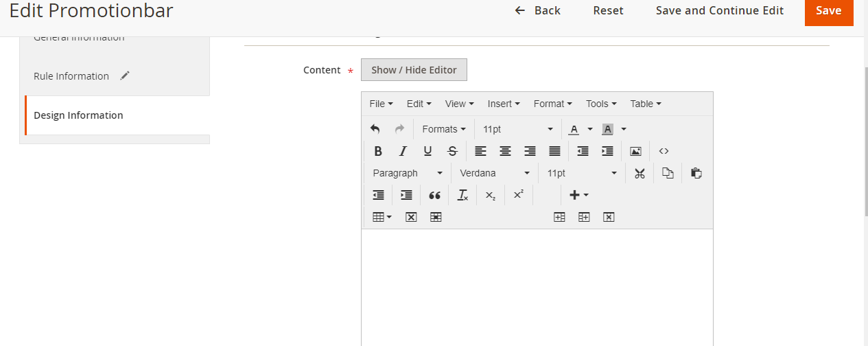Center align text in the editor
The width and height of the screenshot is (868, 346).
505,151
